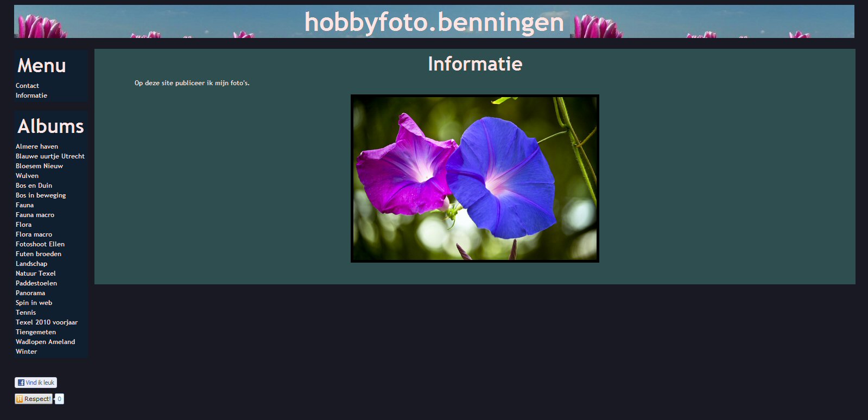Open the Paddestoelen album
Viewport: 868px width, 420px height.
tap(36, 283)
